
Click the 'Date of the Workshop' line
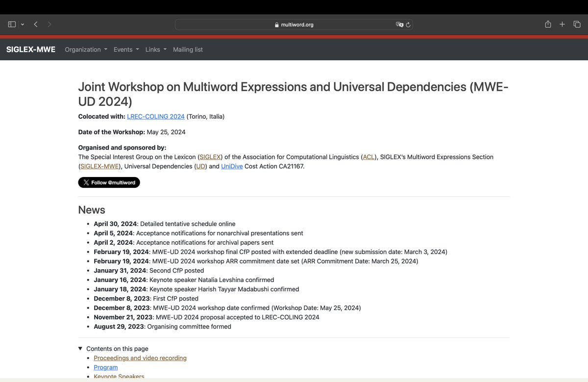[x=132, y=132]
